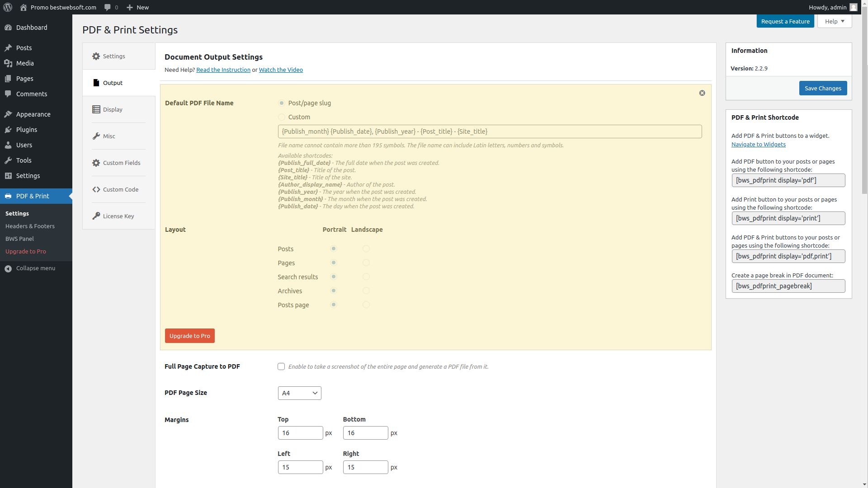The width and height of the screenshot is (868, 488).
Task: Select the Custom radio for PDF file name
Action: tap(281, 117)
